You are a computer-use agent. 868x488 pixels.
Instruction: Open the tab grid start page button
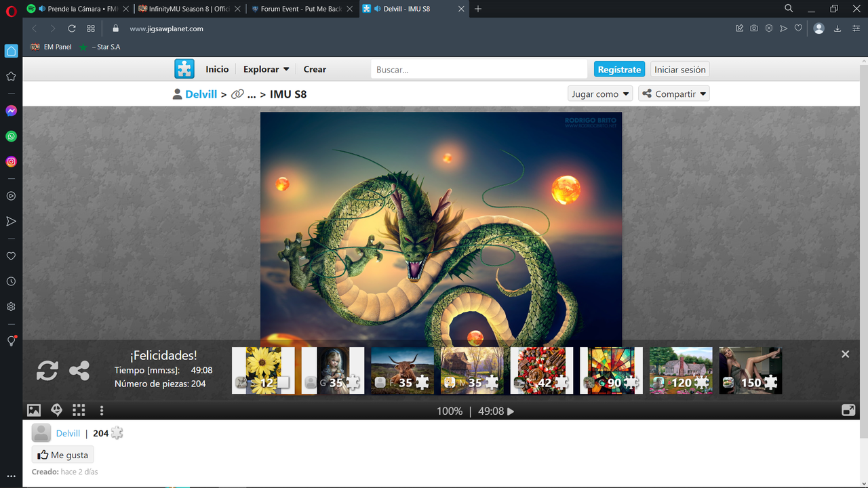coord(91,28)
